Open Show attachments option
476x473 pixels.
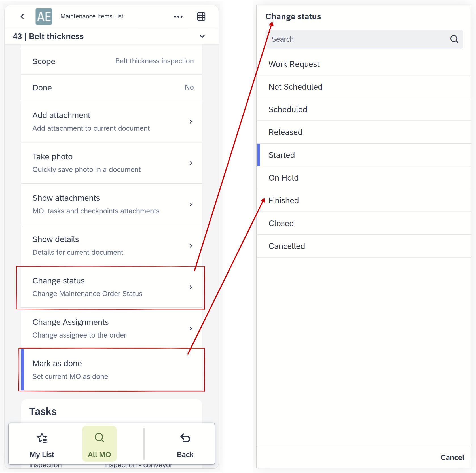pyautogui.click(x=111, y=204)
